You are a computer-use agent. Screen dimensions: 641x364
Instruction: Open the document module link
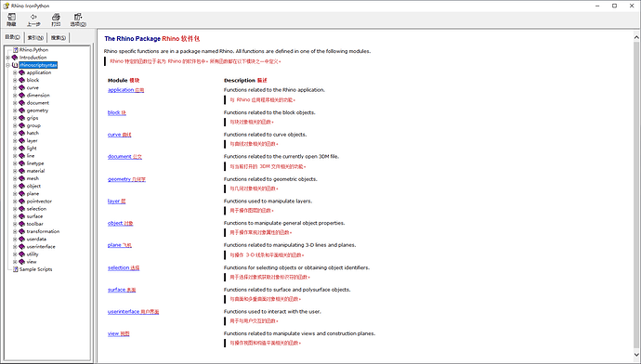click(124, 157)
